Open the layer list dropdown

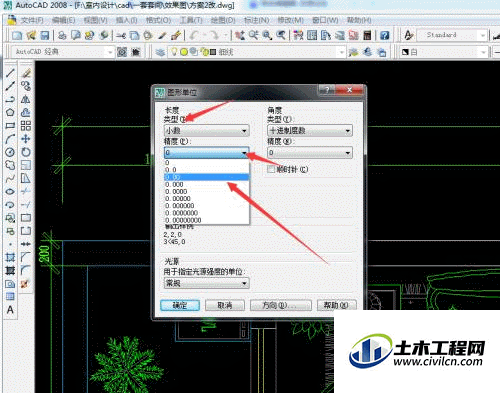257,52
